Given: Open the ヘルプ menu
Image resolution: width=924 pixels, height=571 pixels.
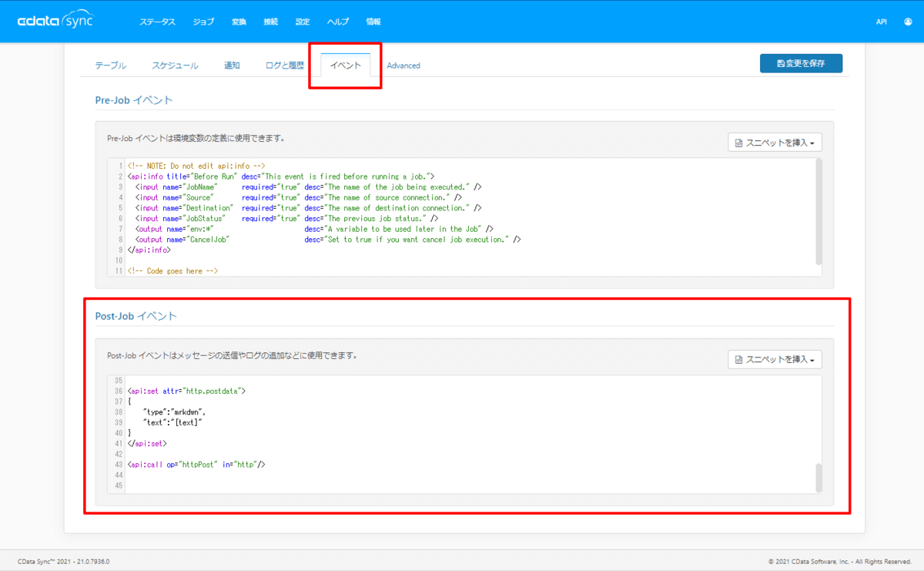Looking at the screenshot, I should coord(337,22).
